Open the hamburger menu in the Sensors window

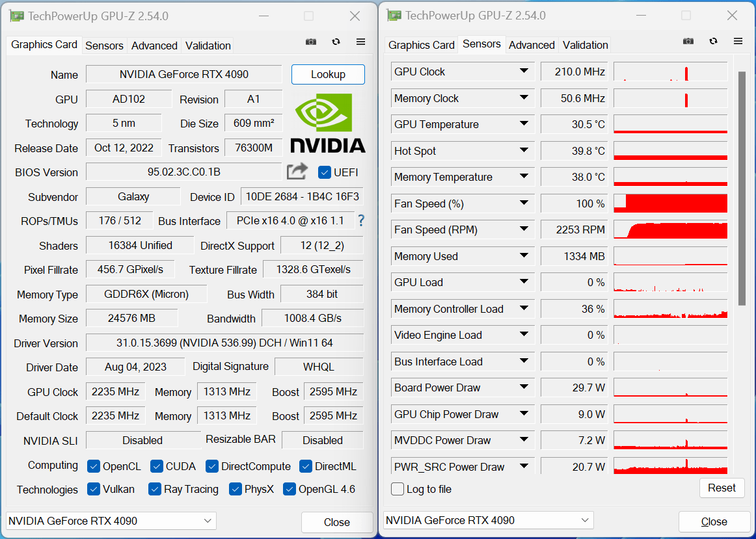pyautogui.click(x=738, y=41)
